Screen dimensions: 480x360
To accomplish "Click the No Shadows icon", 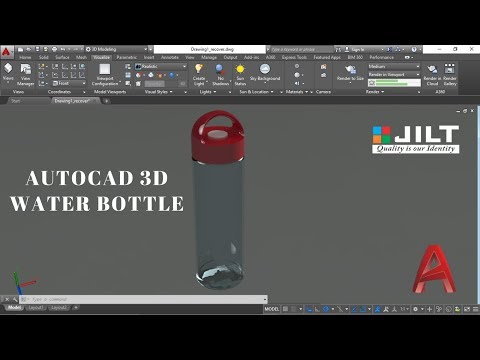I will [220, 70].
